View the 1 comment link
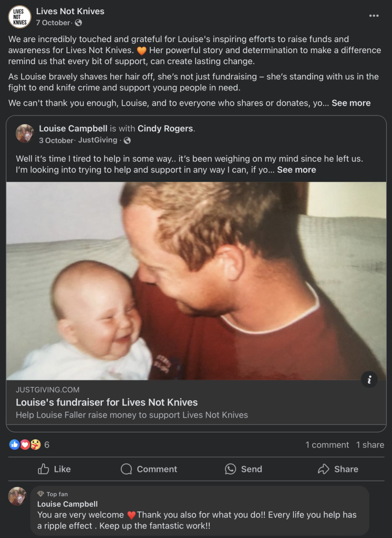The width and height of the screenshot is (392, 538). click(x=327, y=444)
